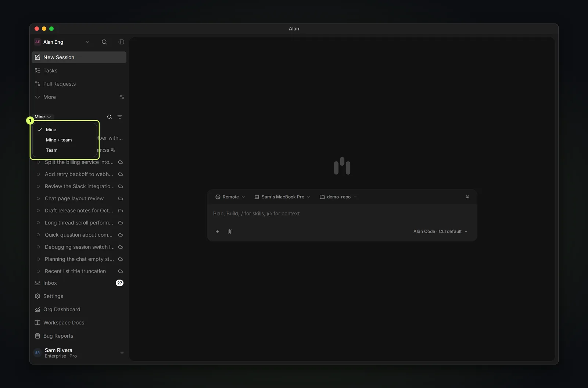This screenshot has height=388, width=588.
Task: Select the checked Mine option
Action: click(65, 130)
